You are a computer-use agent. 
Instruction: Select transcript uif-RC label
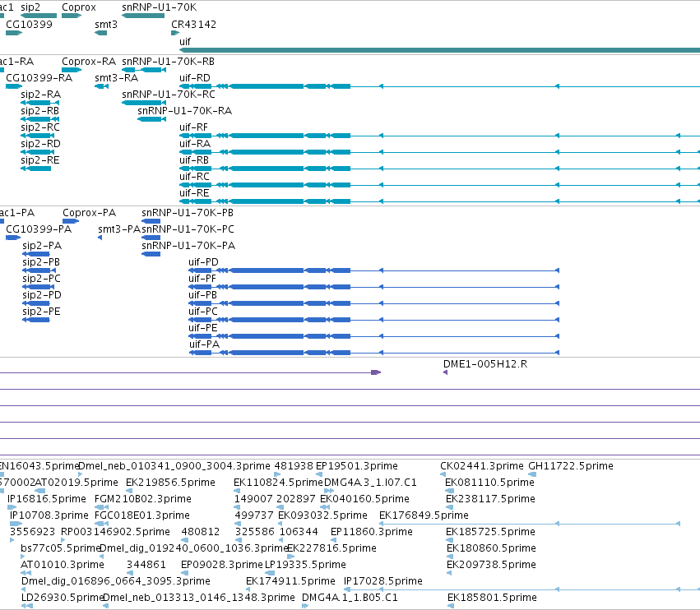click(x=194, y=177)
